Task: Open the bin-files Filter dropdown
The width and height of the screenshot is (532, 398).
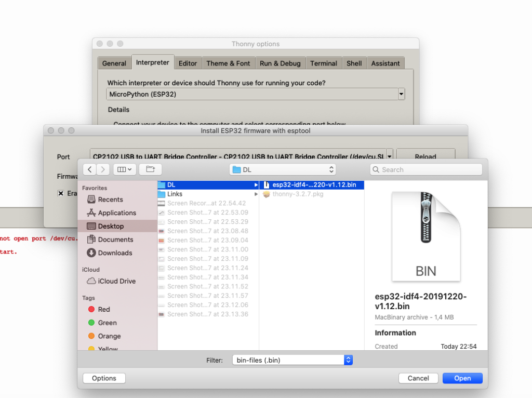Action: pyautogui.click(x=292, y=360)
